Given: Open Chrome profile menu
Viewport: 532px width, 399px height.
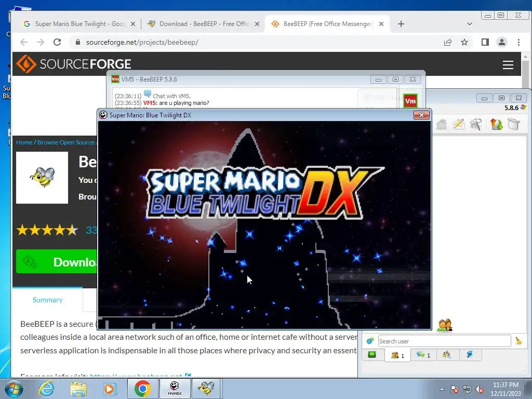Looking at the screenshot, I should [502, 42].
